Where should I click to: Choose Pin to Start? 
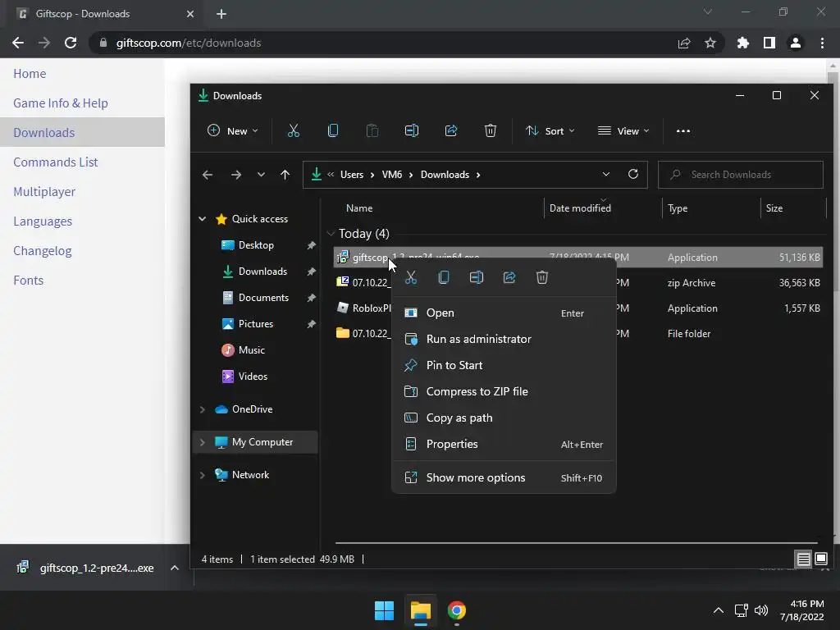pyautogui.click(x=504, y=365)
